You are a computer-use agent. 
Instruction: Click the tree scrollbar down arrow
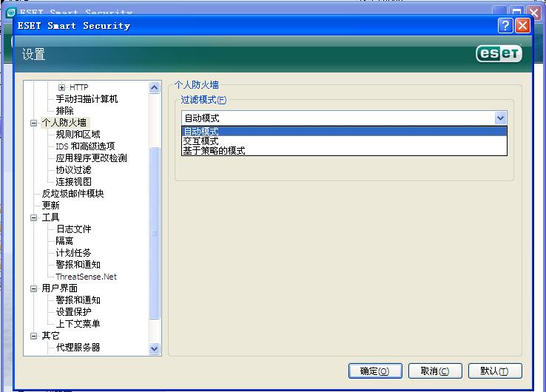(x=155, y=348)
